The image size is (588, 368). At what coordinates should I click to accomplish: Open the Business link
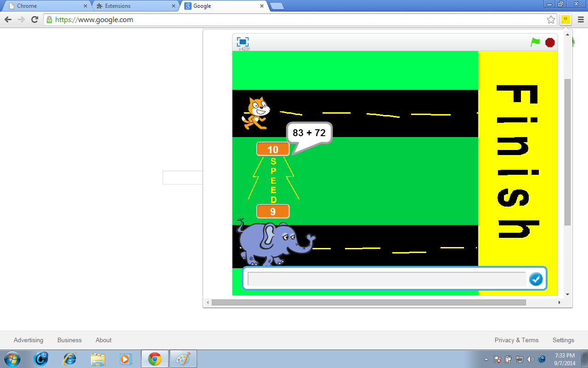click(x=69, y=340)
